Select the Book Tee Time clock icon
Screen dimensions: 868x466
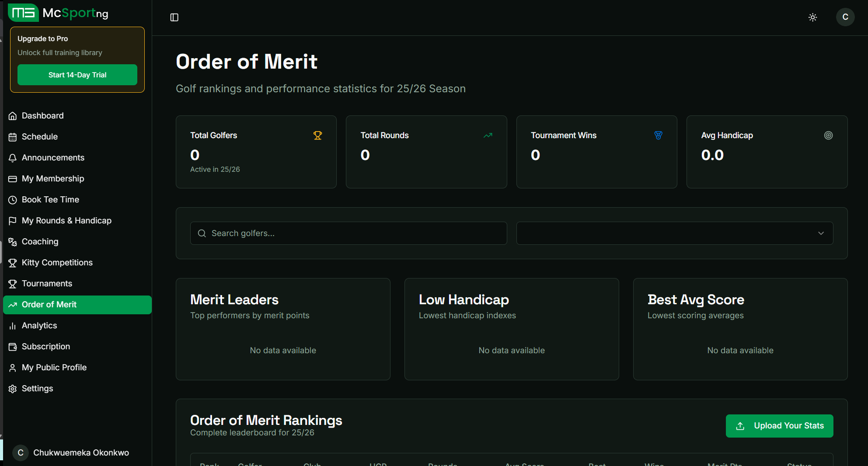13,200
